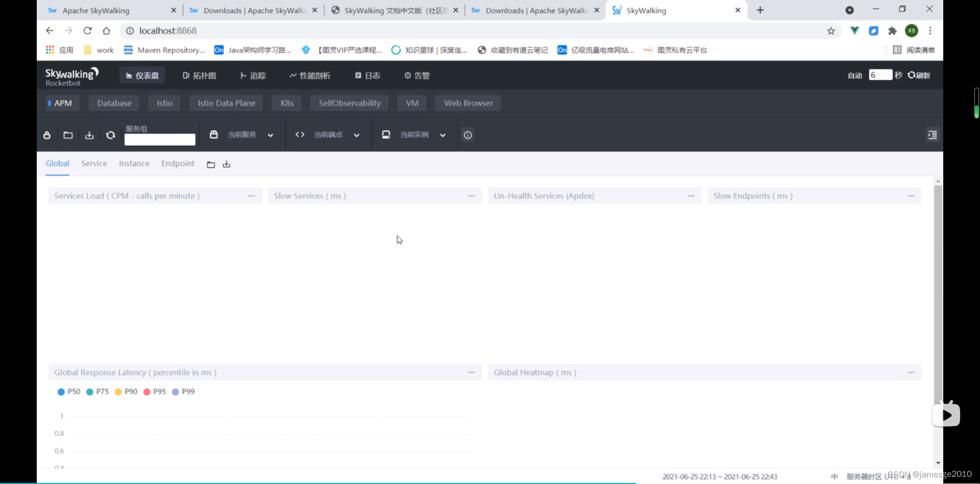Viewport: 980px width, 484px height.
Task: Click the info circle icon in toolbar
Action: click(x=468, y=135)
